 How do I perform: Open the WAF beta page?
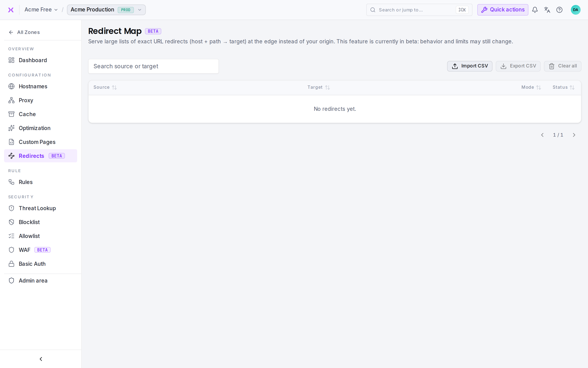pyautogui.click(x=41, y=250)
